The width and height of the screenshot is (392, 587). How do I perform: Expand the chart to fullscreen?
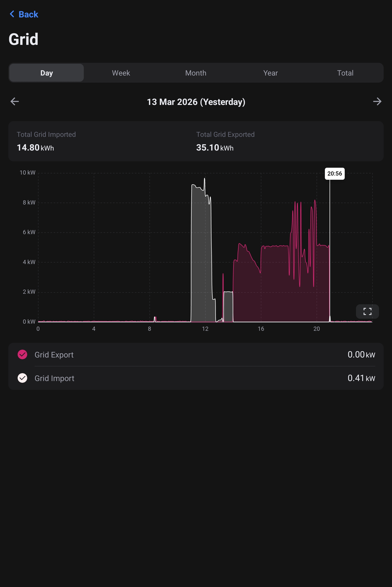click(x=367, y=311)
